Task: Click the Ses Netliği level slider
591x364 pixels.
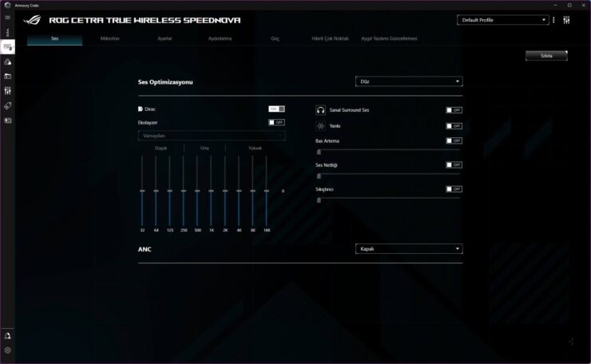Action: click(x=388, y=176)
